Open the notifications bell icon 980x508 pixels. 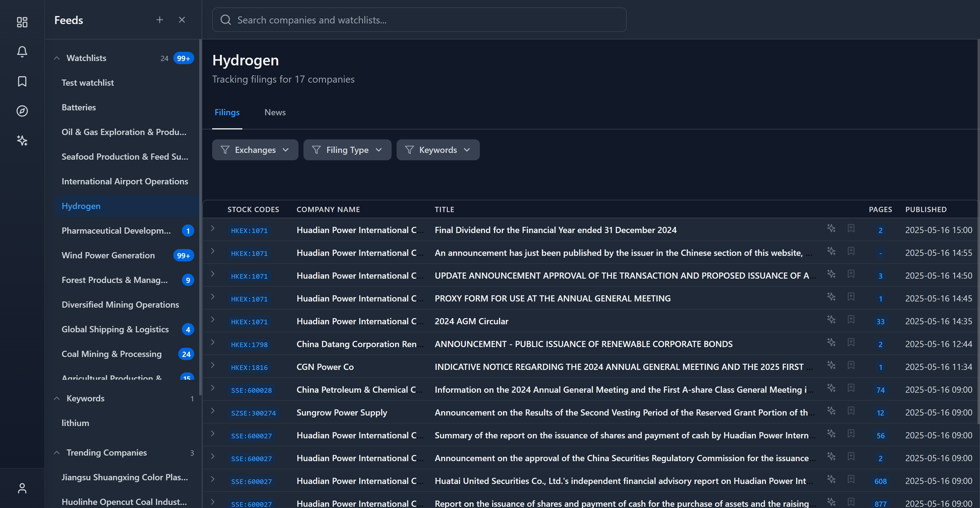click(22, 51)
